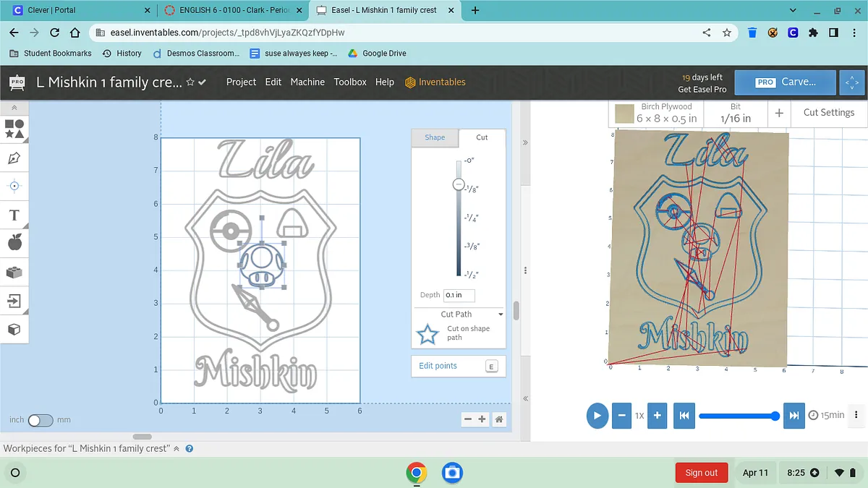Expand the Cut Path dropdown arrow
The height and width of the screenshot is (488, 868).
click(x=501, y=314)
